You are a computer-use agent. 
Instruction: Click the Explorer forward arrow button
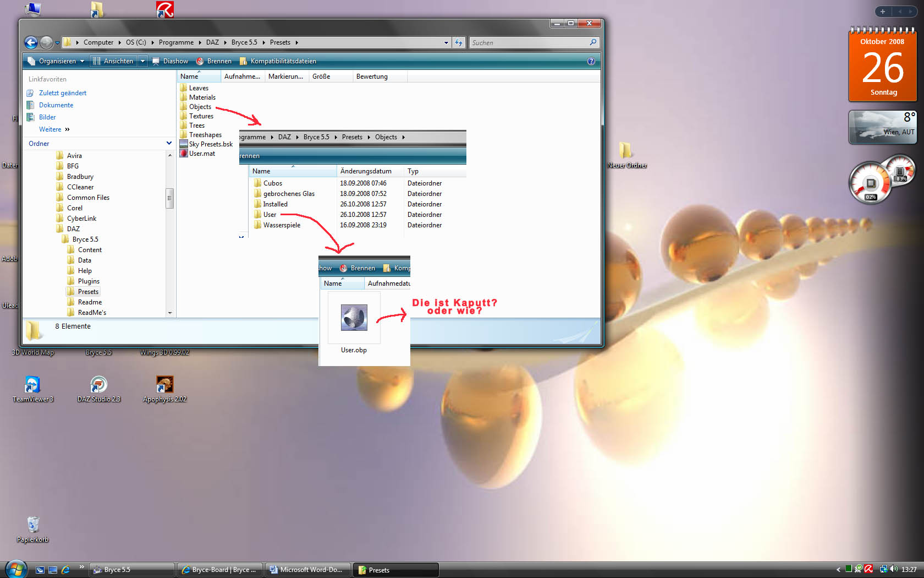point(47,42)
